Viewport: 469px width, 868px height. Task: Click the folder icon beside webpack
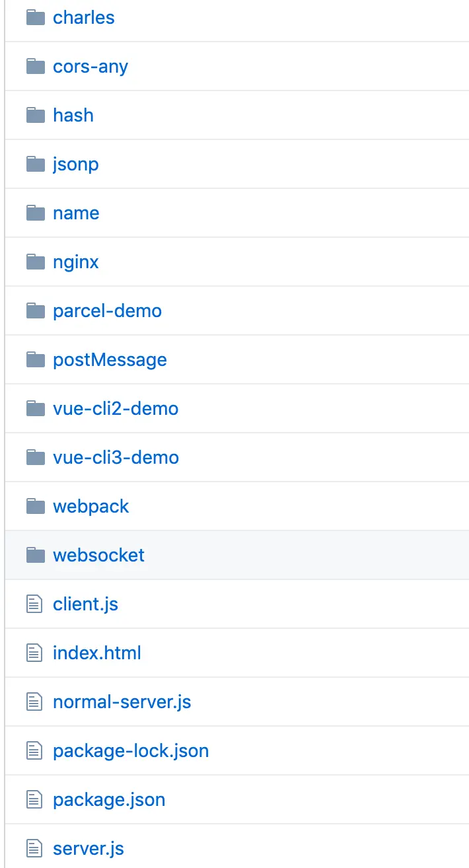pos(35,506)
